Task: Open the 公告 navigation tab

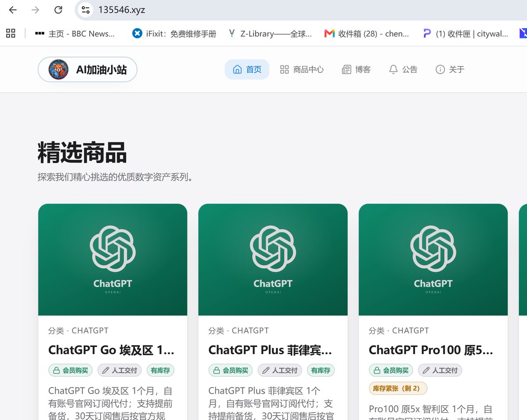Action: click(x=403, y=69)
